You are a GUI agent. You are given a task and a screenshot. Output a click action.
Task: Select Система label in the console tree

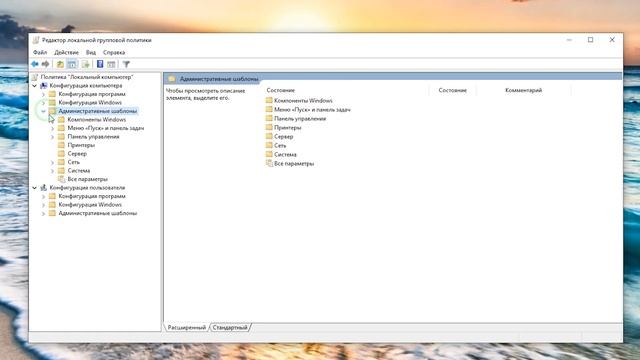[x=79, y=171]
